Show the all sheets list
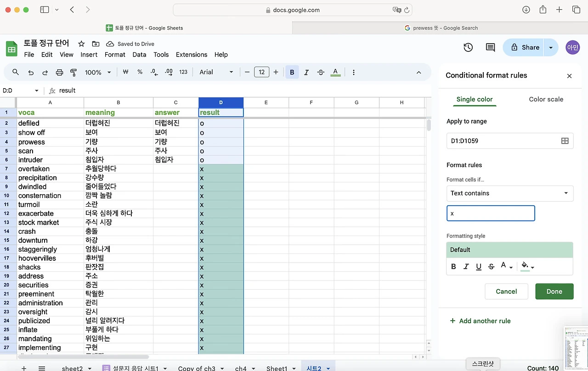Screen dimensions: 588x371 click(42, 368)
